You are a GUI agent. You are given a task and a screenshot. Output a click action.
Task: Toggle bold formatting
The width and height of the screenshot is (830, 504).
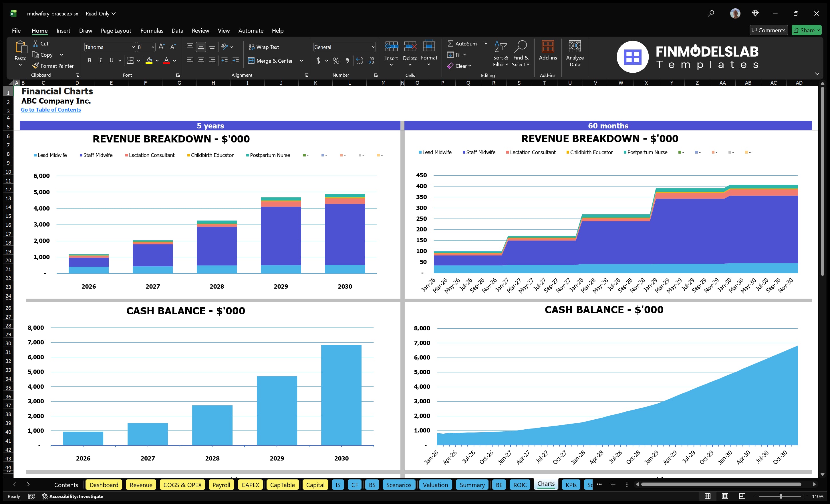(89, 60)
